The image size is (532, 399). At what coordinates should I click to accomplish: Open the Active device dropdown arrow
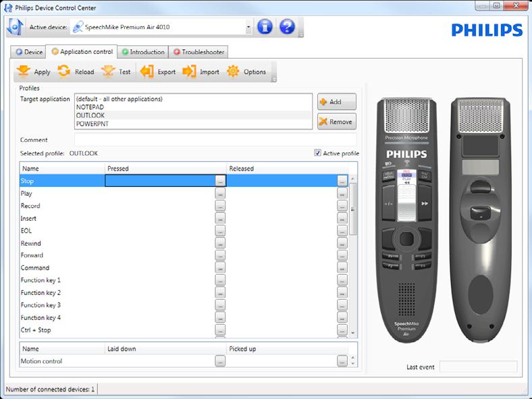coord(248,27)
